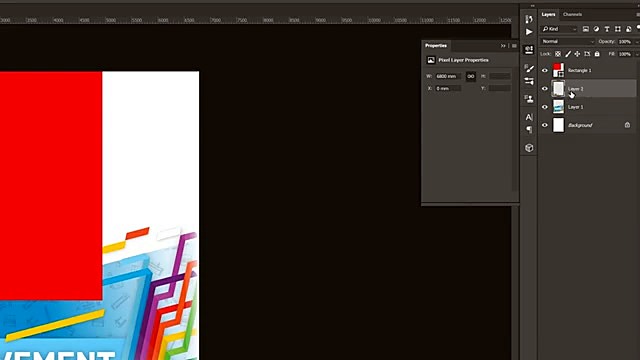Open the Brush Settings sliders icon
Image resolution: width=640 pixels, height=360 pixels.
click(529, 81)
